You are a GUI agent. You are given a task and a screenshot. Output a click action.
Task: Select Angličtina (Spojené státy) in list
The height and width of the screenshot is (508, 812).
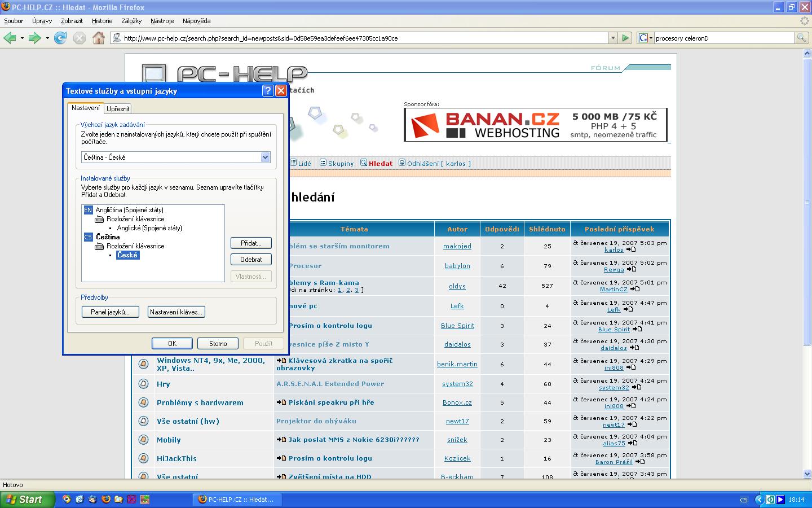tap(129, 210)
